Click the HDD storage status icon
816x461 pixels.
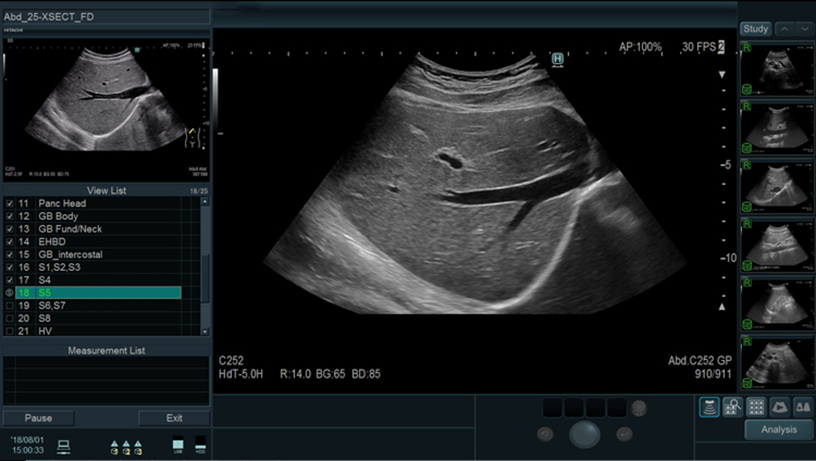point(200,445)
